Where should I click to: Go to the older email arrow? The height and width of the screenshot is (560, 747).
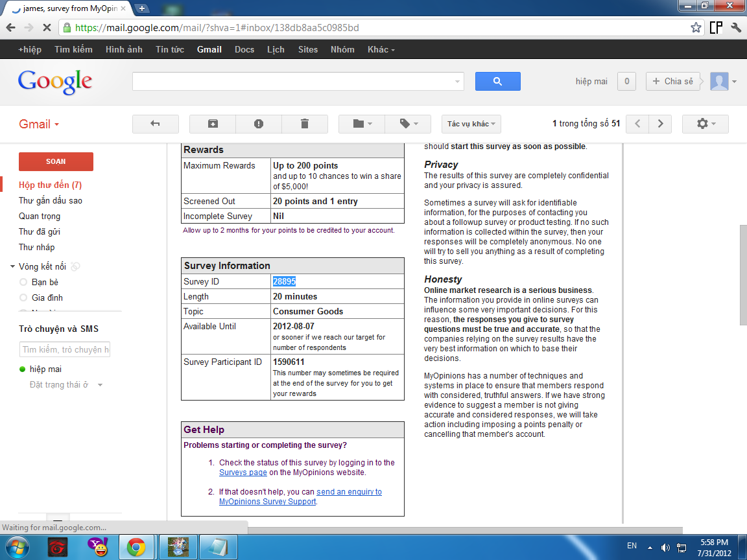click(660, 124)
